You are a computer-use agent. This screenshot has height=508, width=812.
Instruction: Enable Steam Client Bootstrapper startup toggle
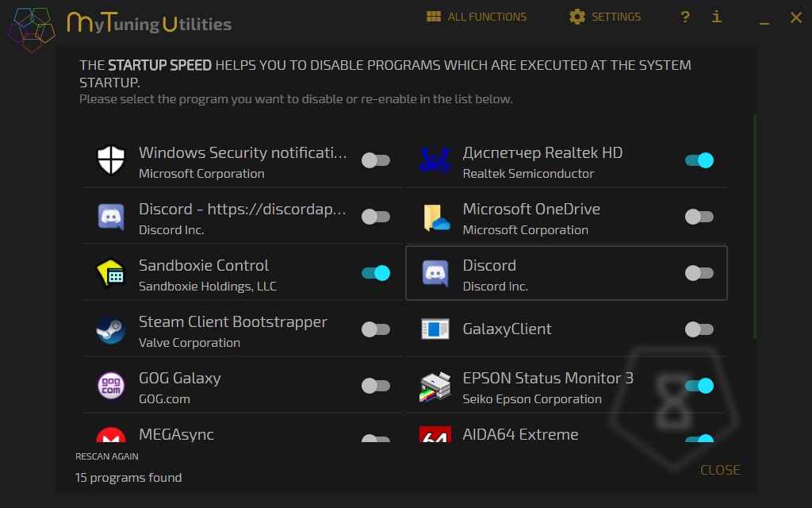(376, 329)
